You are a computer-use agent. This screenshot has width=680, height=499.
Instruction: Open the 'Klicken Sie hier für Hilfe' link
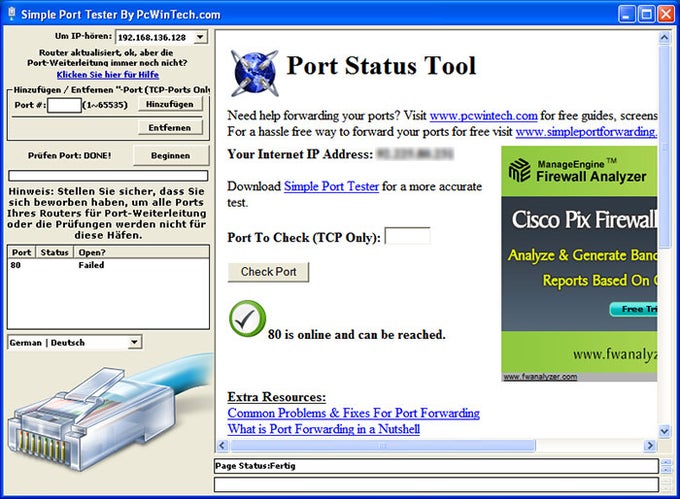[108, 75]
